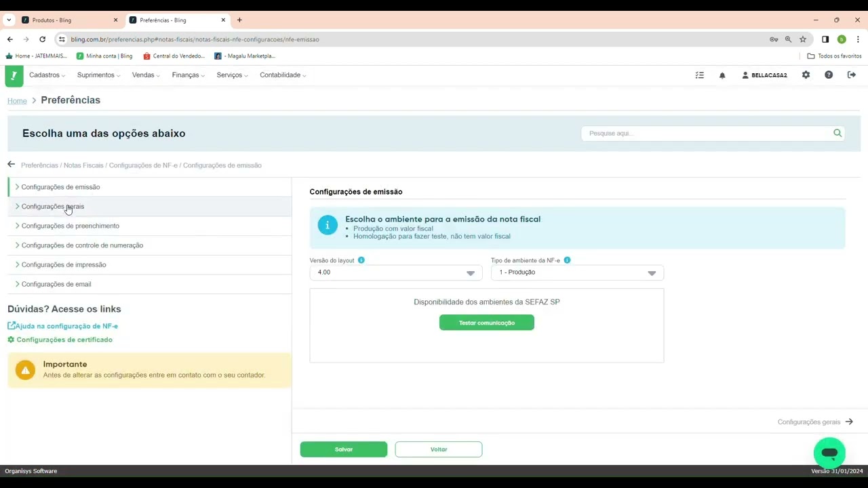The width and height of the screenshot is (868, 488).
Task: Click the browser address bar URL
Action: coord(195,39)
